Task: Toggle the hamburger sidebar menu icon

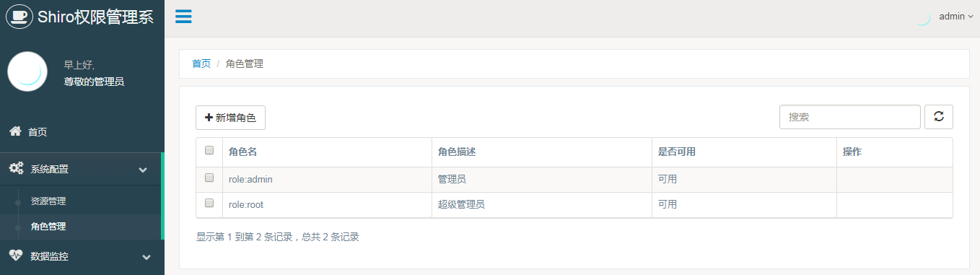Action: pos(183,17)
